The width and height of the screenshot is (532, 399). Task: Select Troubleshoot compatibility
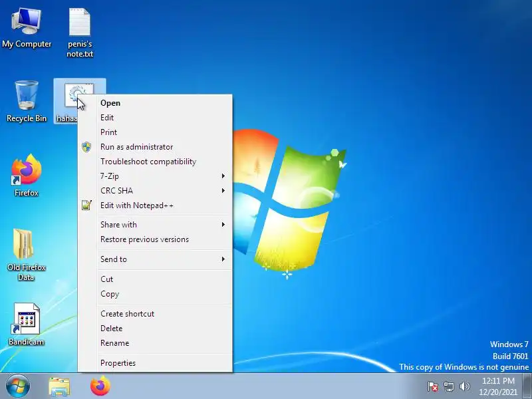tap(156, 162)
